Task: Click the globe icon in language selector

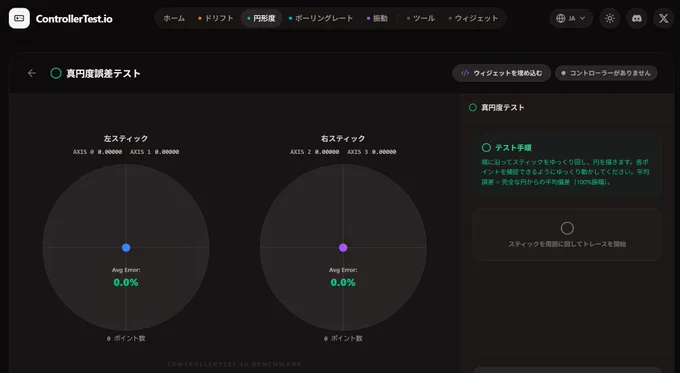Action: 561,18
